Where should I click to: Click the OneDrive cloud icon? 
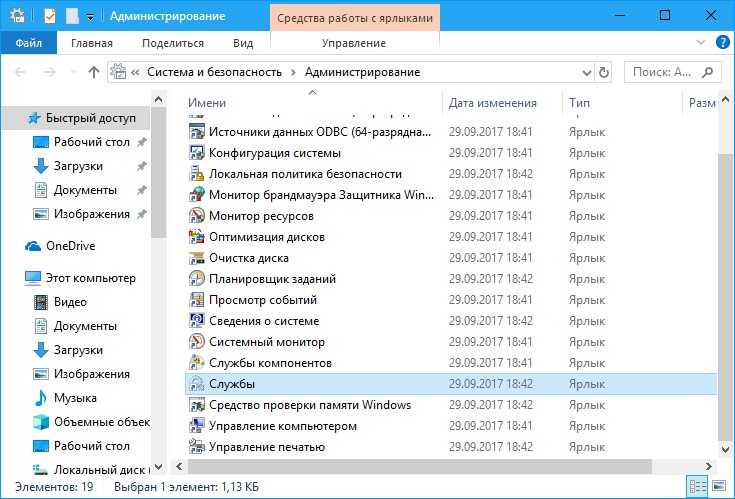point(33,246)
